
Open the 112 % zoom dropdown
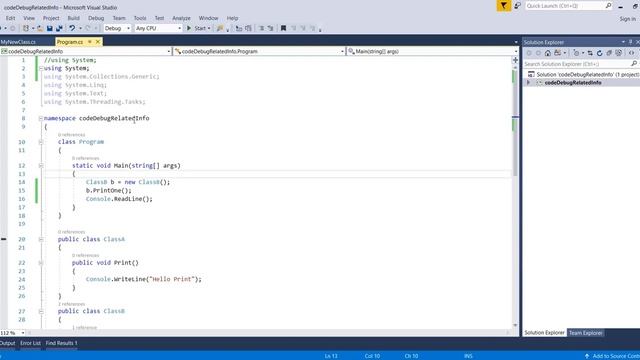[23, 333]
